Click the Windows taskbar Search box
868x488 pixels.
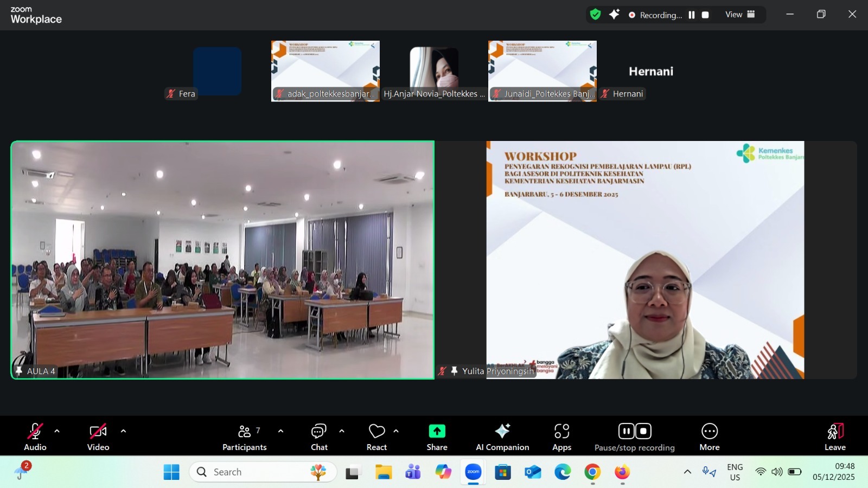pos(263,472)
